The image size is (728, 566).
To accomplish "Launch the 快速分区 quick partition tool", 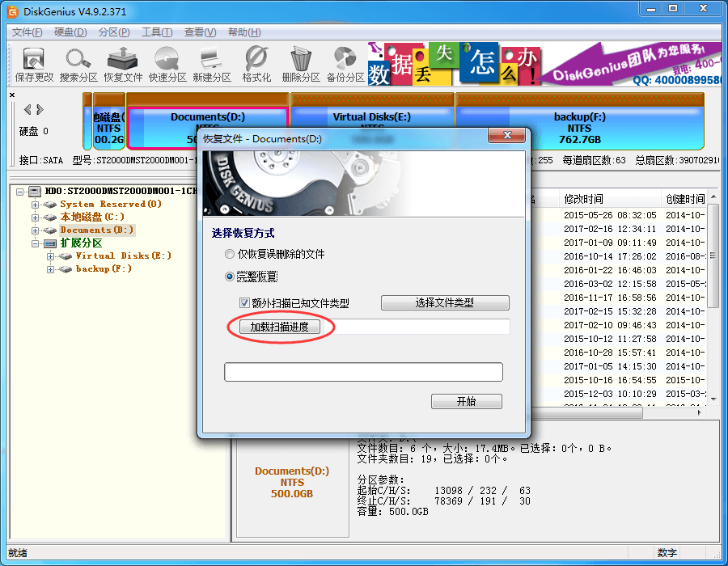I will pos(167,64).
